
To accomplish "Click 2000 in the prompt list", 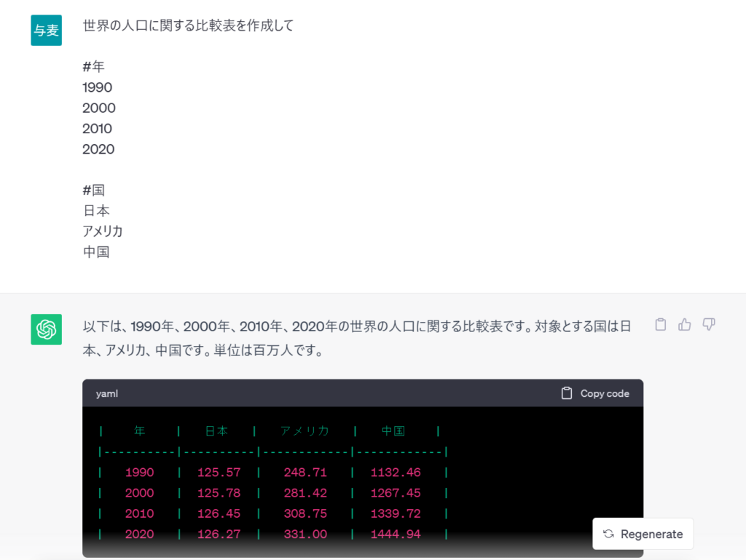I will (x=99, y=108).
